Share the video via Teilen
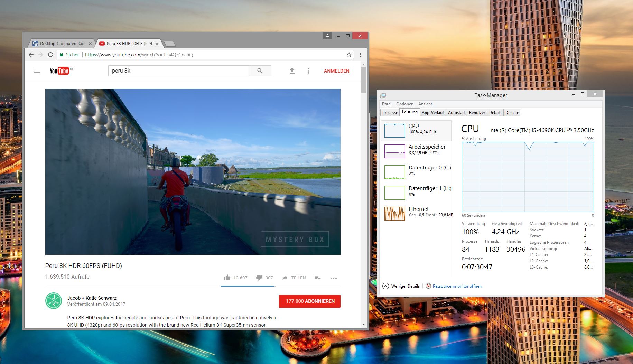 (x=294, y=278)
